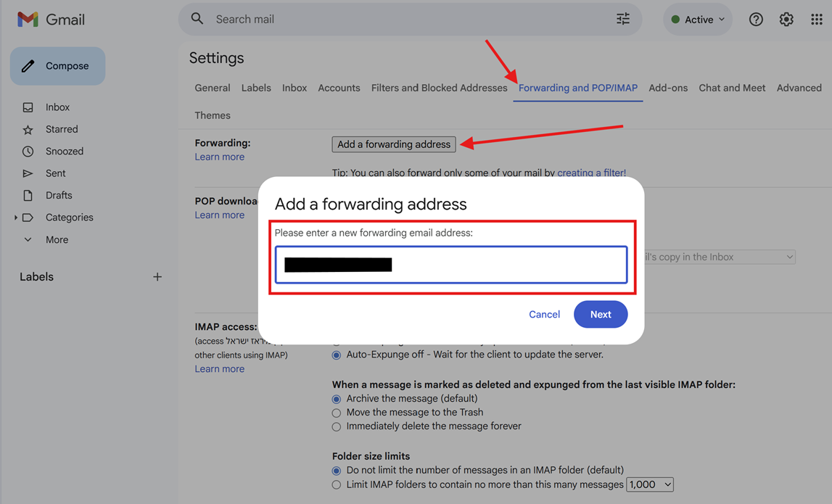Open the Google apps grid
This screenshot has width=832, height=504.
pyautogui.click(x=817, y=20)
